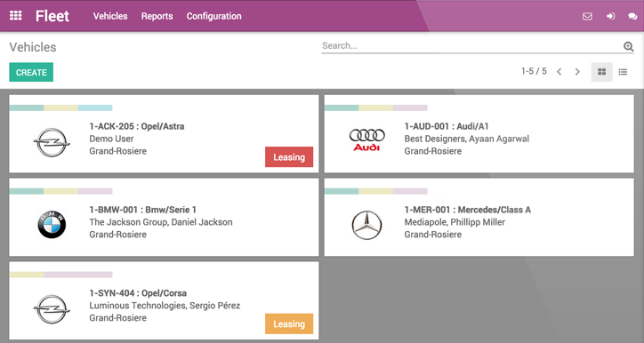The height and width of the screenshot is (343, 644).
Task: Focus the Search input field
Action: coord(471,46)
